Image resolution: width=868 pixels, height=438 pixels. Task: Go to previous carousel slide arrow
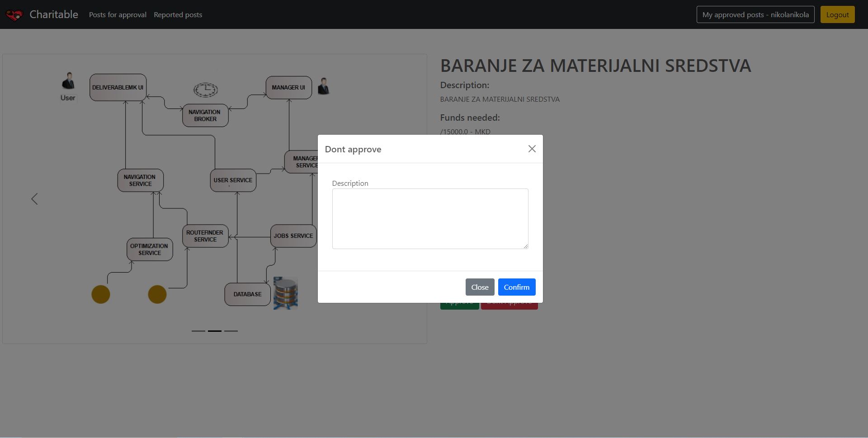click(x=34, y=199)
